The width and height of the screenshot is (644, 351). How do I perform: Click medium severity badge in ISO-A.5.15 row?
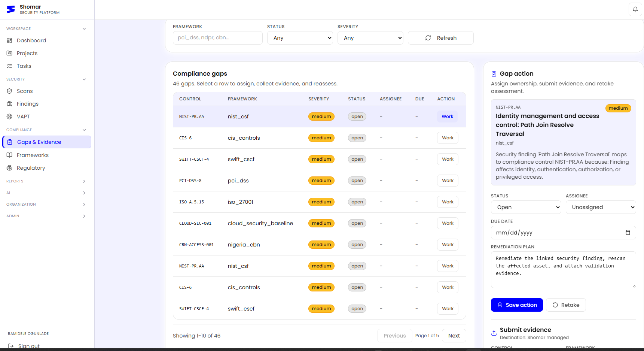point(321,202)
